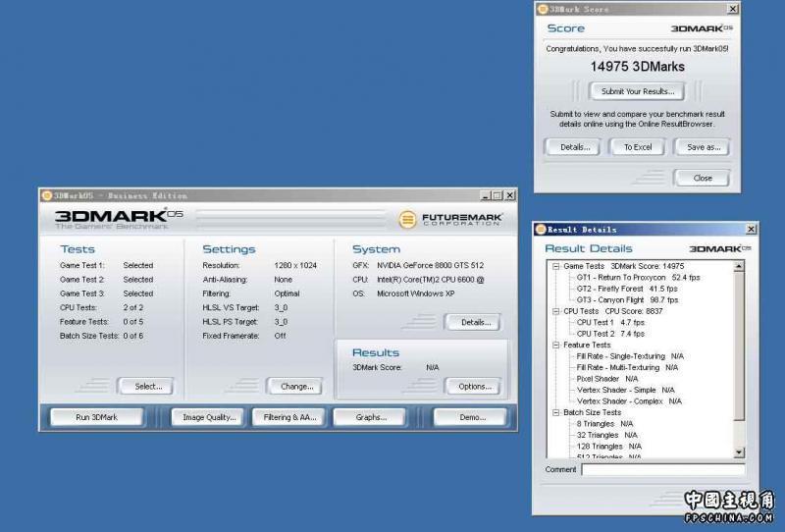
Task: Click Feature Tests value 0 of 5
Action: pos(133,322)
